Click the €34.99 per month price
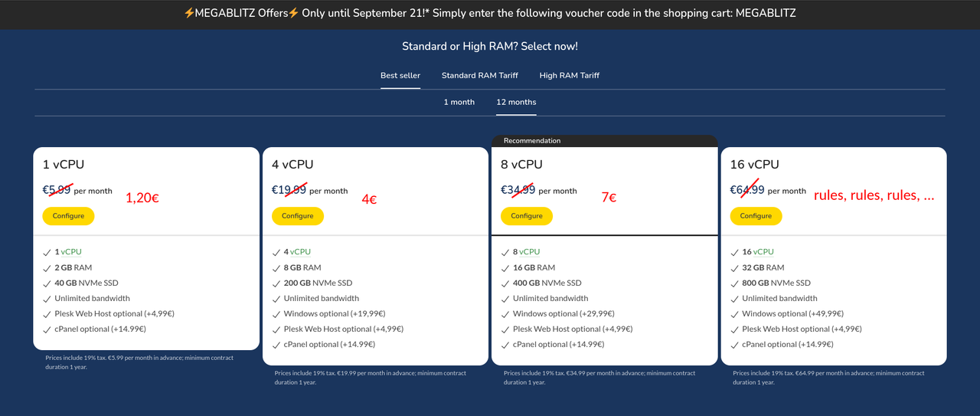980x416 pixels. tap(539, 190)
